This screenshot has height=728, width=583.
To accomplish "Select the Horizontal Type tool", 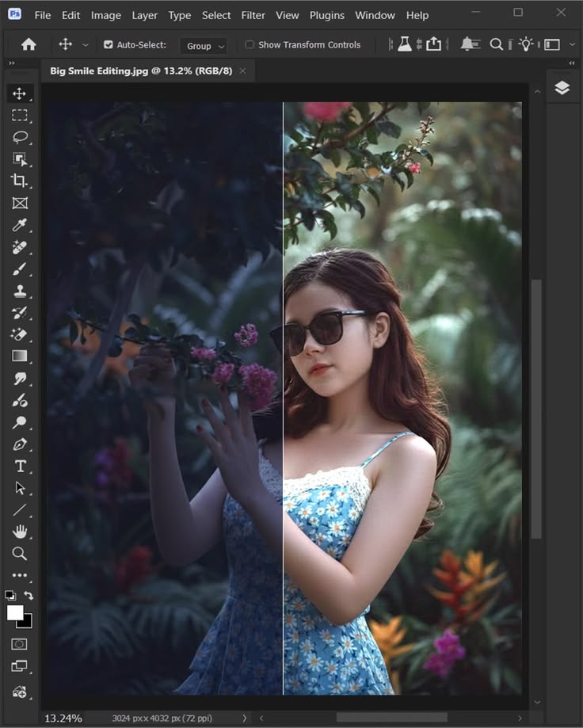I will 20,466.
